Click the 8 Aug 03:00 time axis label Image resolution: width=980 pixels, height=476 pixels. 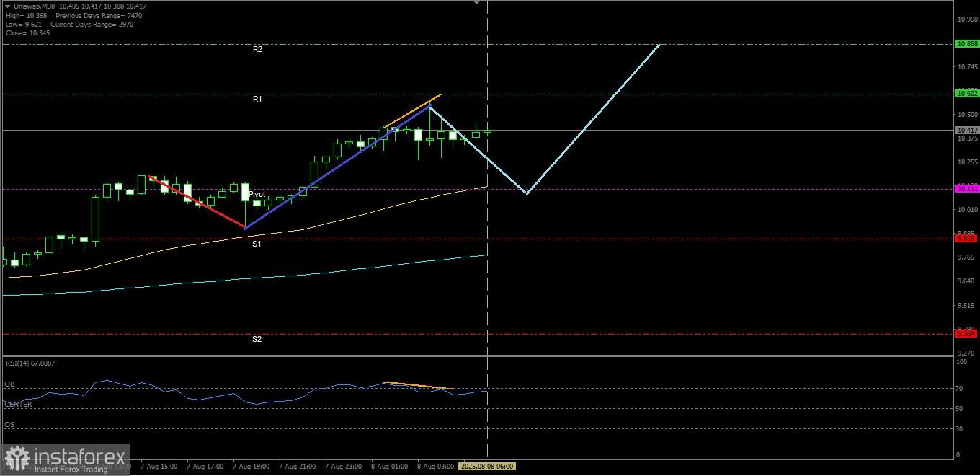pyautogui.click(x=436, y=467)
